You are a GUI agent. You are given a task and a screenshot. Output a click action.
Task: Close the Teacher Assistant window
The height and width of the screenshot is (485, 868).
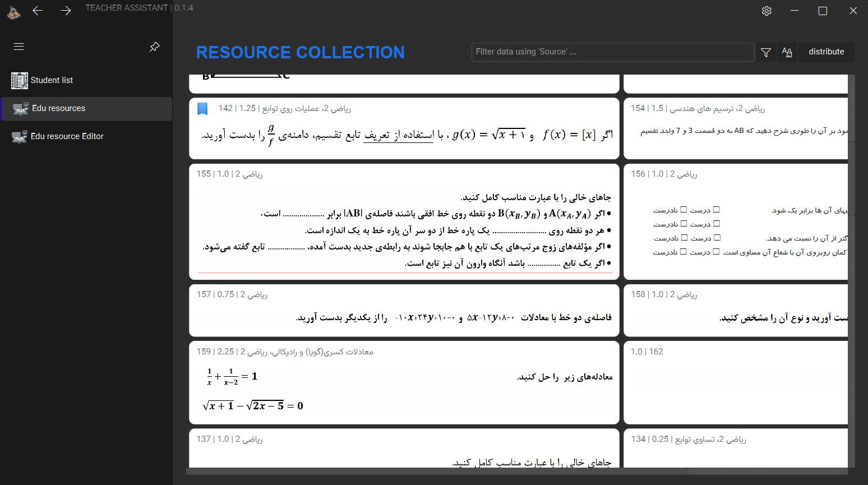[x=853, y=11]
